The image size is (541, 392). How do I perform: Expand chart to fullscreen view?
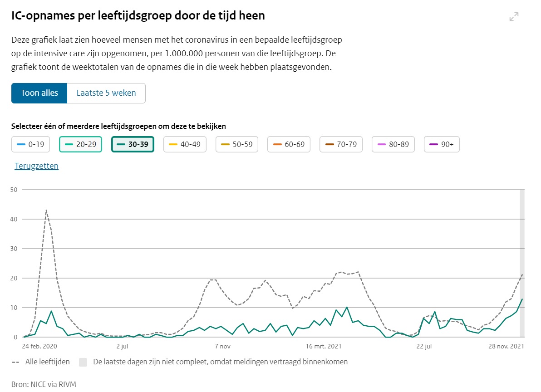pyautogui.click(x=514, y=17)
